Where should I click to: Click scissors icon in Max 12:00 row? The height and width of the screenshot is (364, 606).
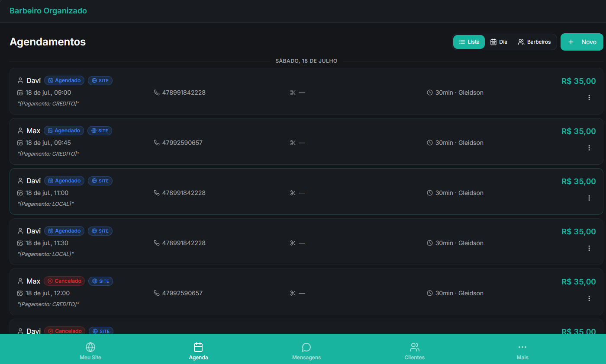[x=293, y=293]
